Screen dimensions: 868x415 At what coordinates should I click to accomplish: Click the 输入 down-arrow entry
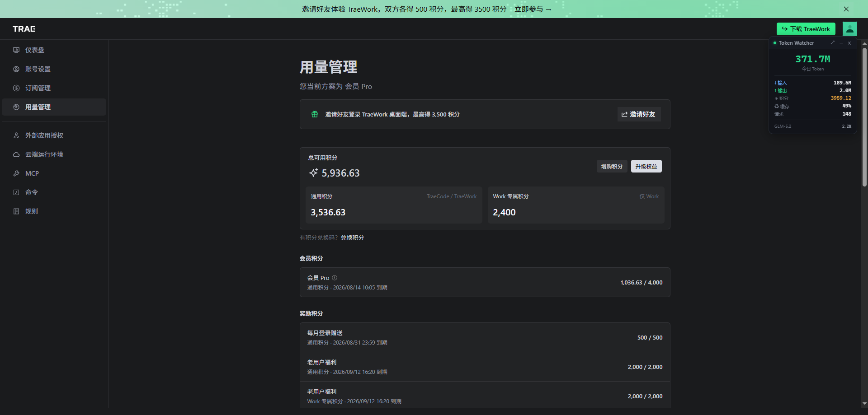(x=780, y=83)
